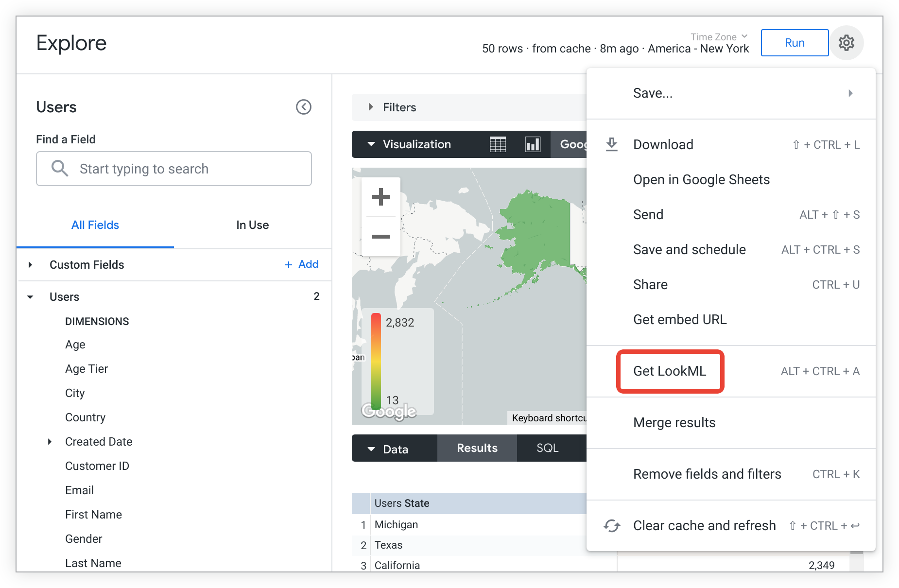Select Get LookML from the menu

pyautogui.click(x=670, y=371)
